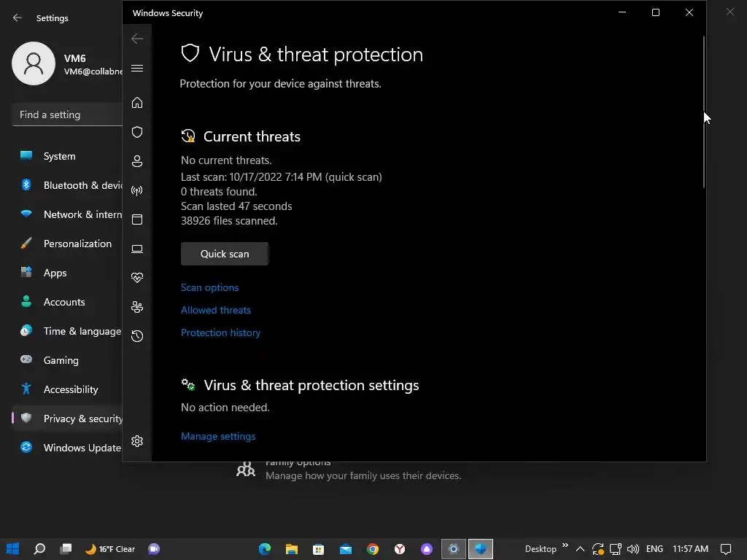This screenshot has height=560, width=747.
Task: Open the notification center icon
Action: coord(726,549)
